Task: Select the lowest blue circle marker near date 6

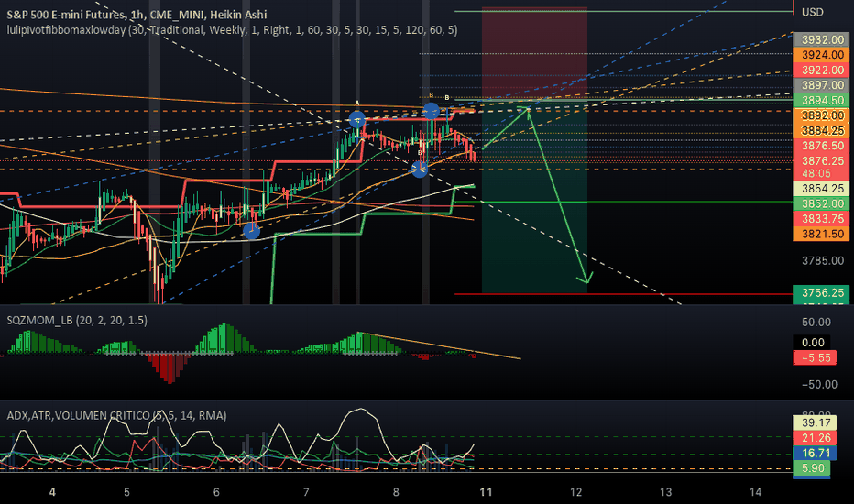Action: pyautogui.click(x=251, y=231)
